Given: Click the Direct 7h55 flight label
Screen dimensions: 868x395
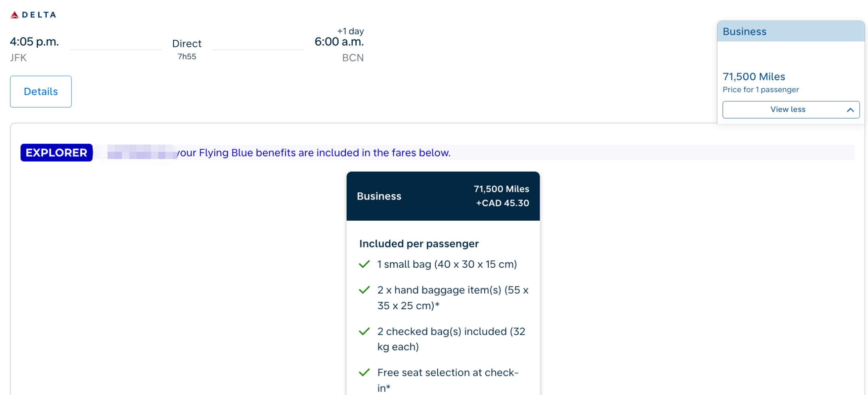Looking at the screenshot, I should (187, 49).
